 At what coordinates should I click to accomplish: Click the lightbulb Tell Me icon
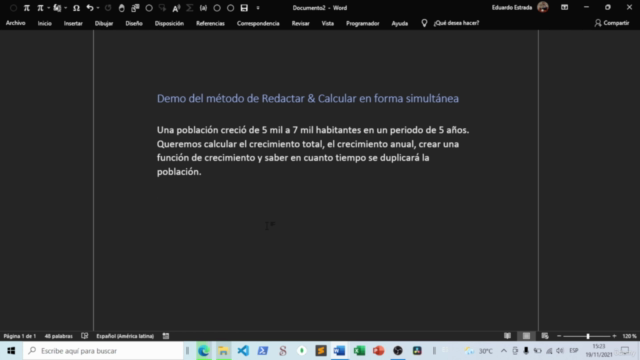click(x=424, y=23)
